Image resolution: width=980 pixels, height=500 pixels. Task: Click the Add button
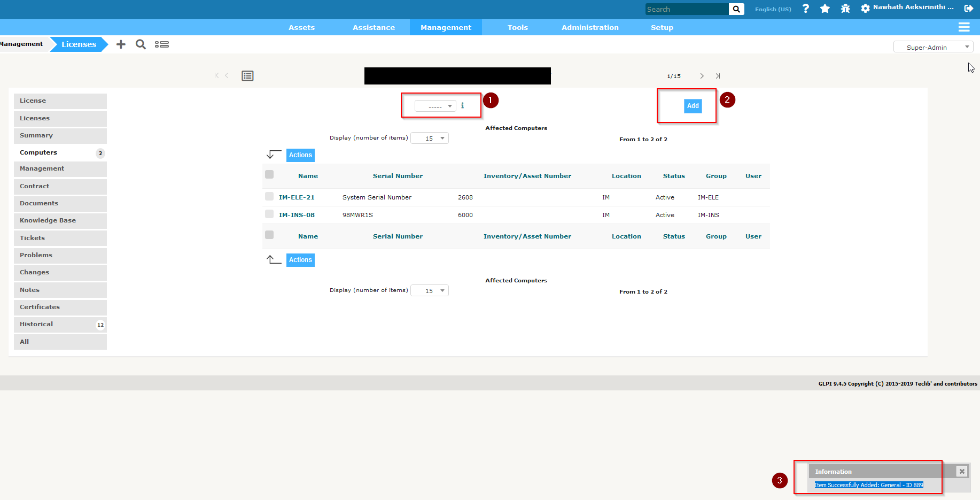pyautogui.click(x=693, y=106)
